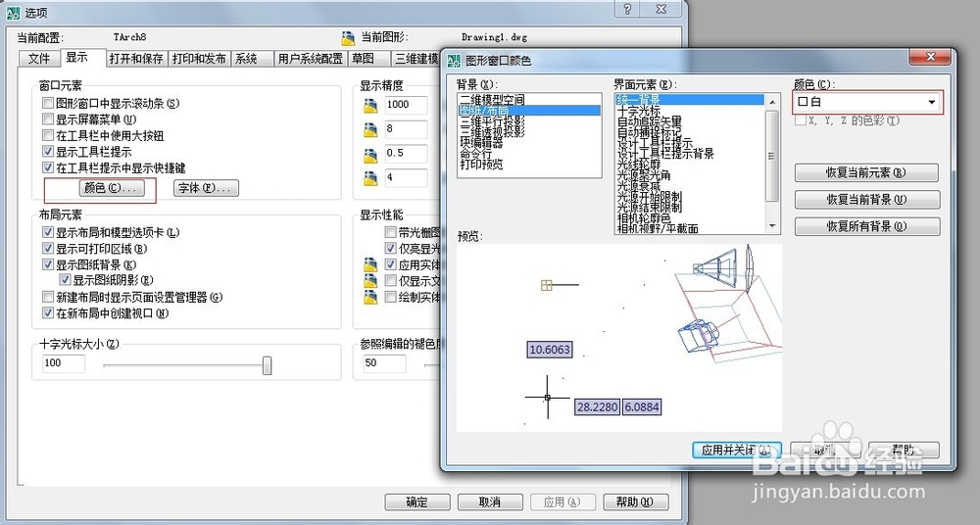Click 恢复当前背景 button

click(867, 200)
